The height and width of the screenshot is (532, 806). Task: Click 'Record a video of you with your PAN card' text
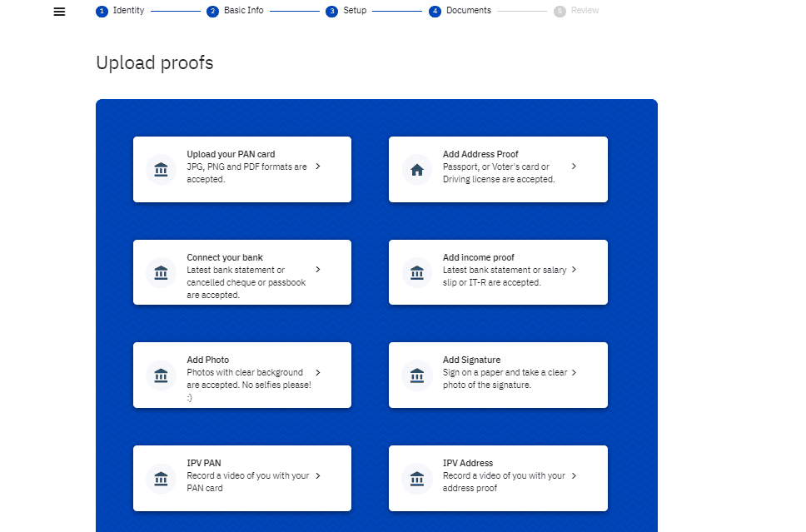[x=248, y=481]
